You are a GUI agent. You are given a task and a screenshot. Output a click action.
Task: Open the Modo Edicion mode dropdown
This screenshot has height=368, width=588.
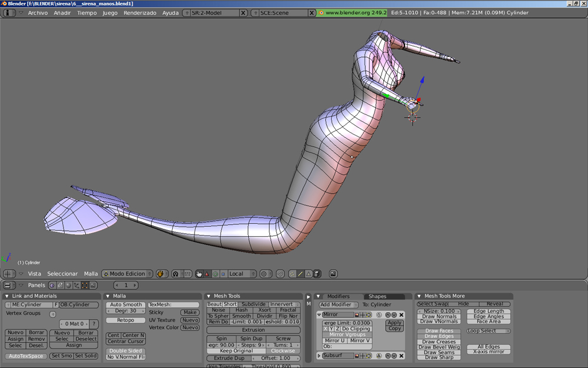pos(128,274)
